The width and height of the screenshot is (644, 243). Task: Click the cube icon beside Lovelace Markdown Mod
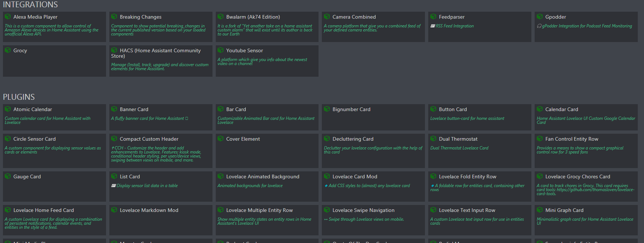(114, 210)
